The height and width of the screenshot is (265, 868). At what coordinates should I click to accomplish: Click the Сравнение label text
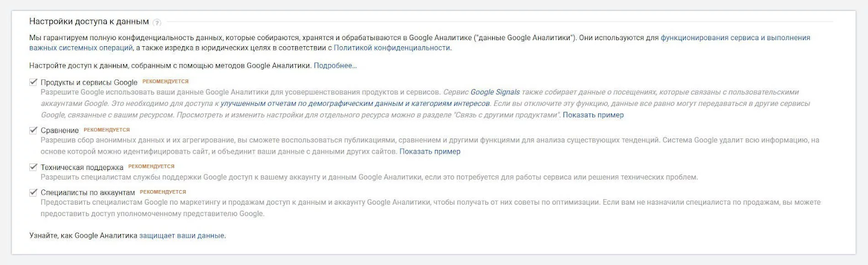pos(60,130)
